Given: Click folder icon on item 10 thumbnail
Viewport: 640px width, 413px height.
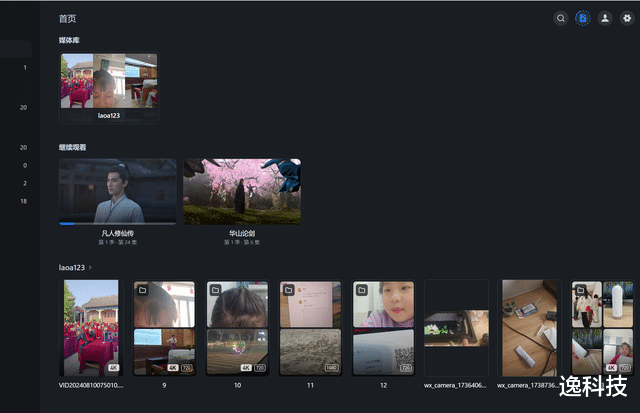Looking at the screenshot, I should pyautogui.click(x=216, y=290).
